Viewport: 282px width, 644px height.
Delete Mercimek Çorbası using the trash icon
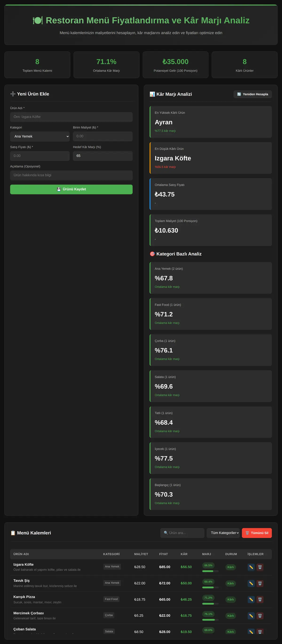click(260, 616)
